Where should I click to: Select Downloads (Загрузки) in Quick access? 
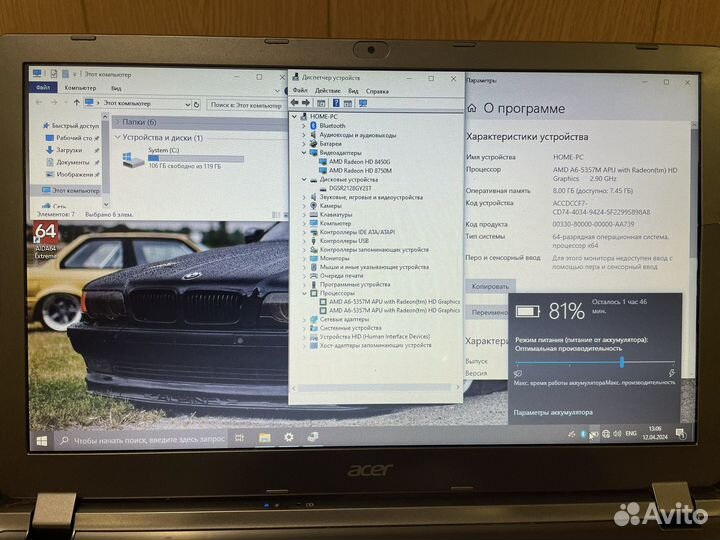click(69, 150)
